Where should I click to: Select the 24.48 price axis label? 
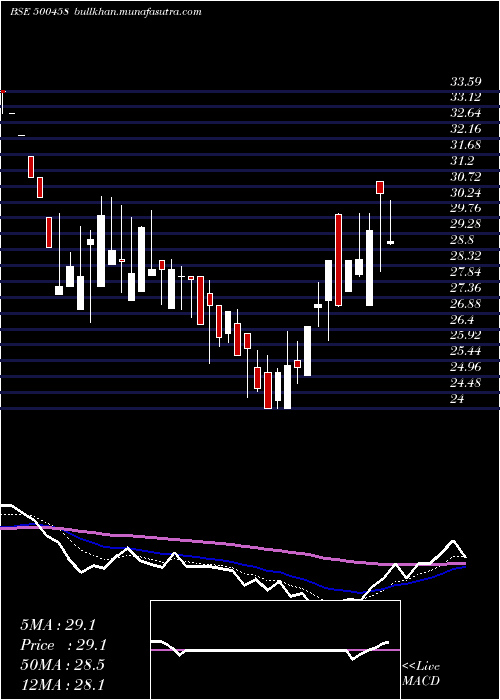[x=466, y=383]
